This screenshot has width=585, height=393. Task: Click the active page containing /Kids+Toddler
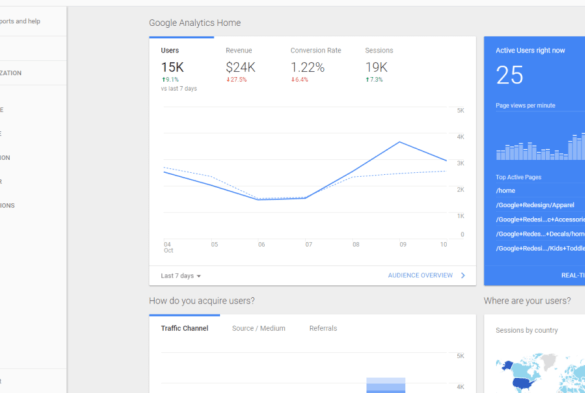540,249
